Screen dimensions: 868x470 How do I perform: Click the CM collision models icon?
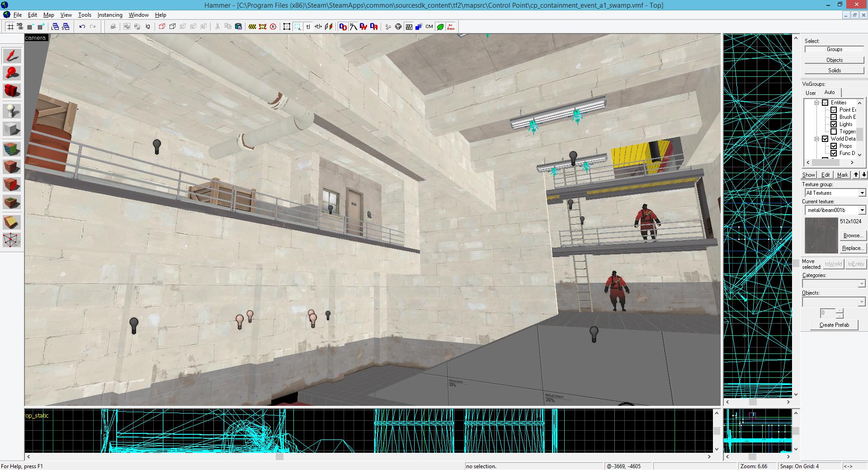[429, 27]
